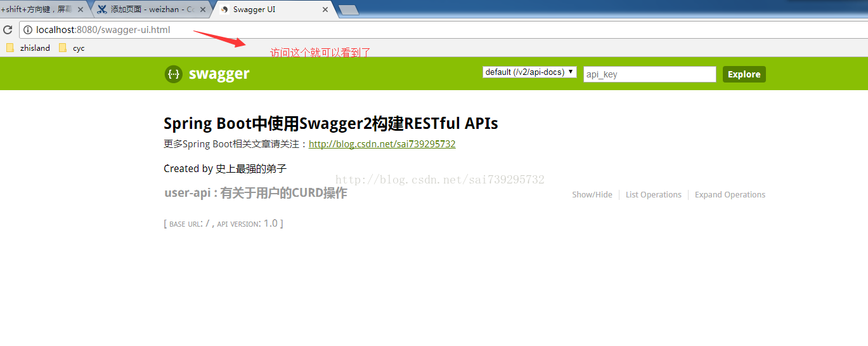This screenshot has width=868, height=346.
Task: Close the Swagger UI tab
Action: tap(325, 10)
